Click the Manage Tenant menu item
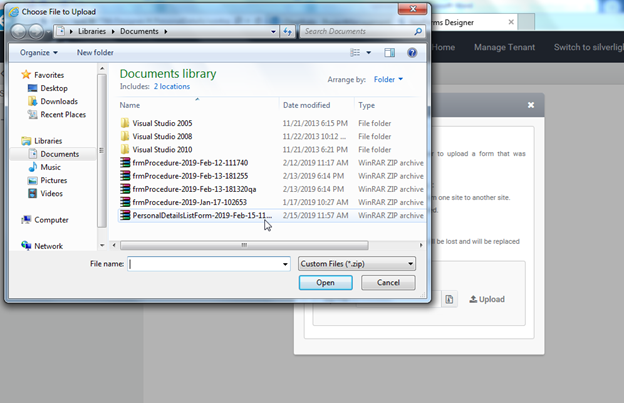 click(x=505, y=47)
